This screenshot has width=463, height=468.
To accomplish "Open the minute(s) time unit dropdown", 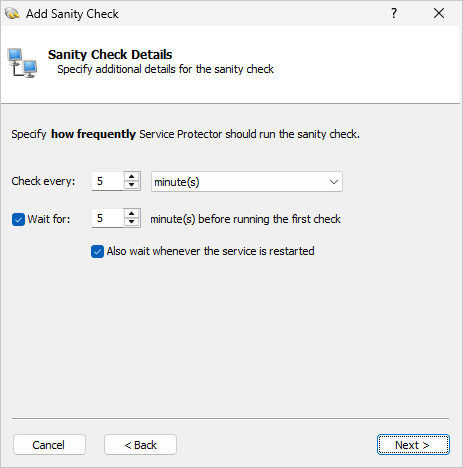I will coord(247,182).
